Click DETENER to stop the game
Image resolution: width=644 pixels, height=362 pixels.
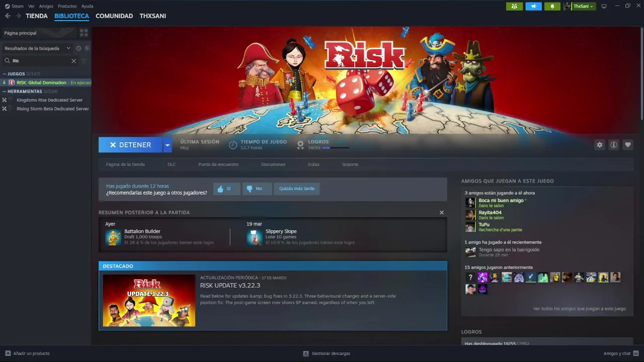[130, 145]
